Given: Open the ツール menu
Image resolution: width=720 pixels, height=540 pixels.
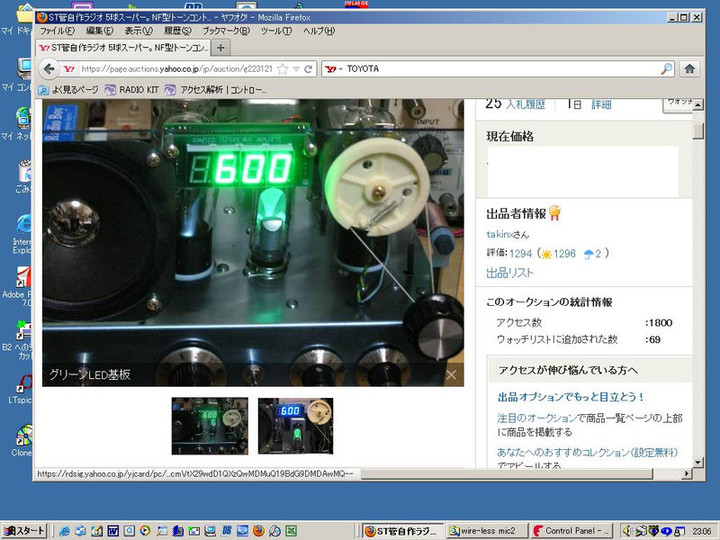Looking at the screenshot, I should click(276, 31).
